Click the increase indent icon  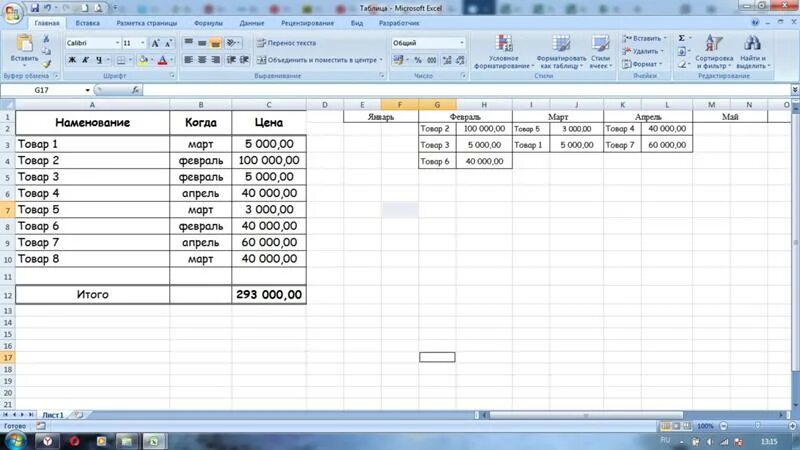coord(244,60)
